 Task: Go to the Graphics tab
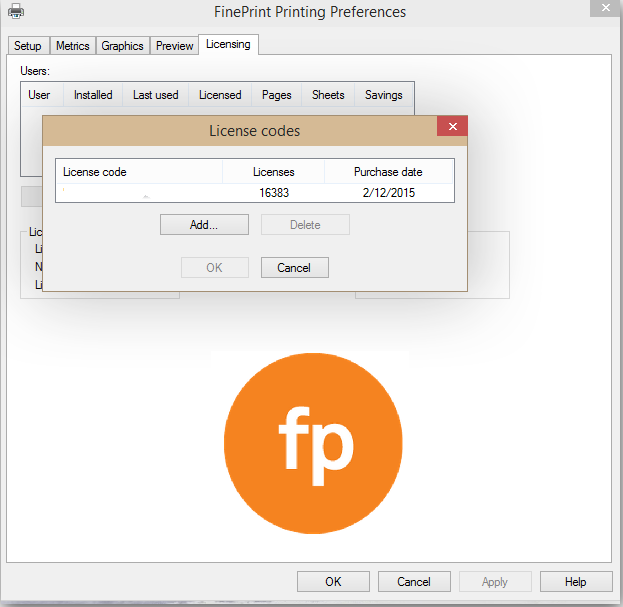coord(122,46)
